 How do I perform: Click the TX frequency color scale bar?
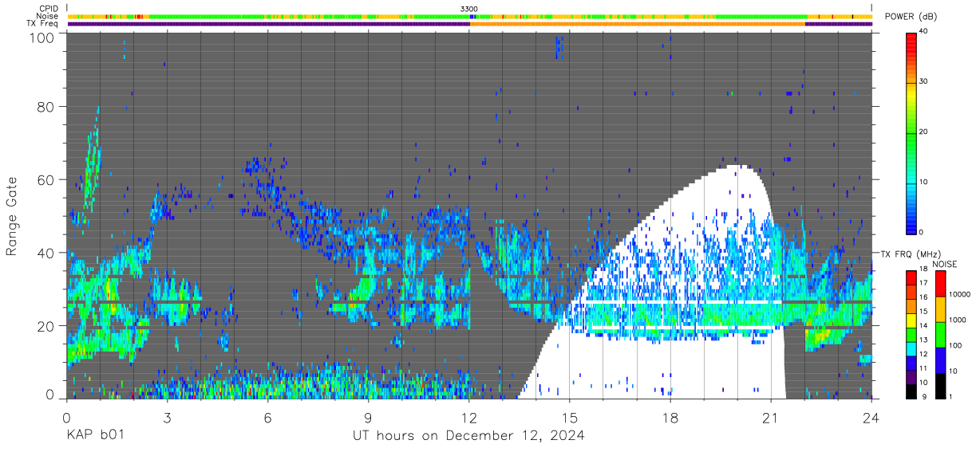point(911,333)
